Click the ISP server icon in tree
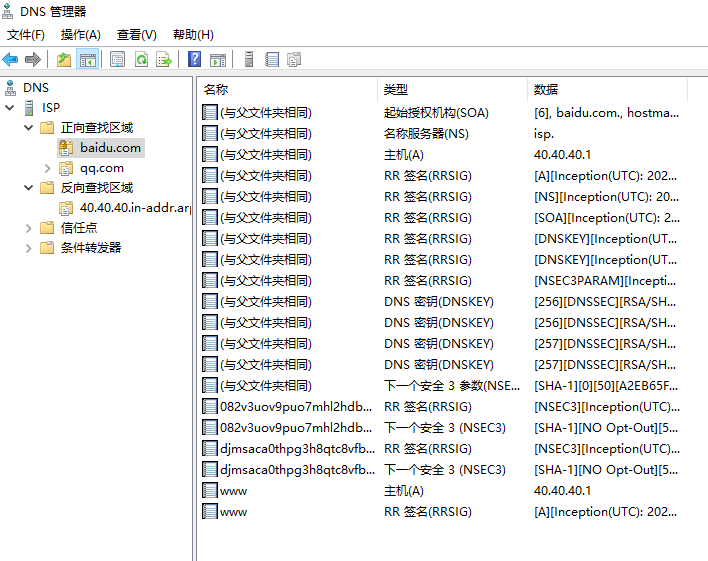The image size is (708, 561). point(29,108)
